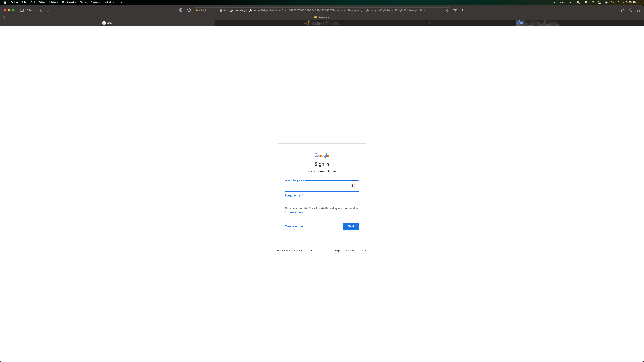
Task: Click the Forgot email? link
Action: coord(294,196)
